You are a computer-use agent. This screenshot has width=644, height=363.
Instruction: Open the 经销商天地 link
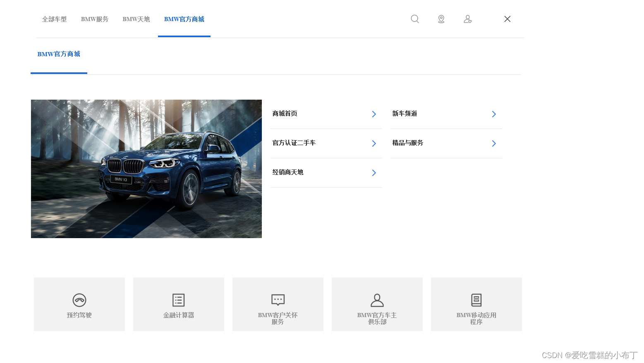288,172
